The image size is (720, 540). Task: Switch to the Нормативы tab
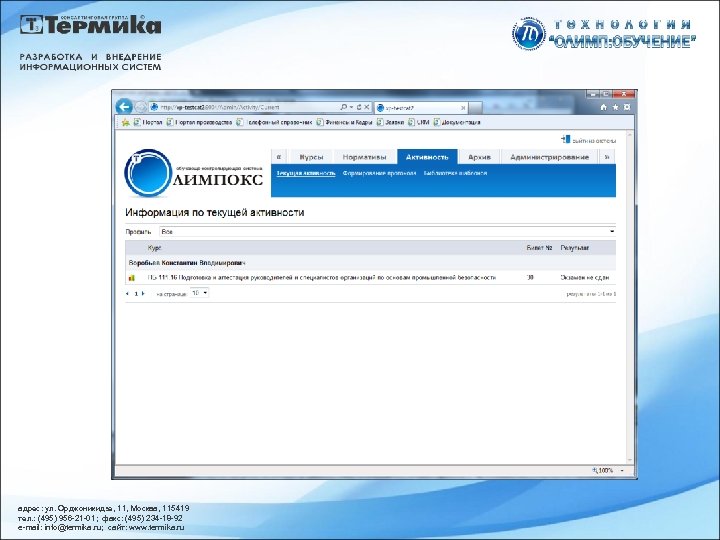pos(365,157)
